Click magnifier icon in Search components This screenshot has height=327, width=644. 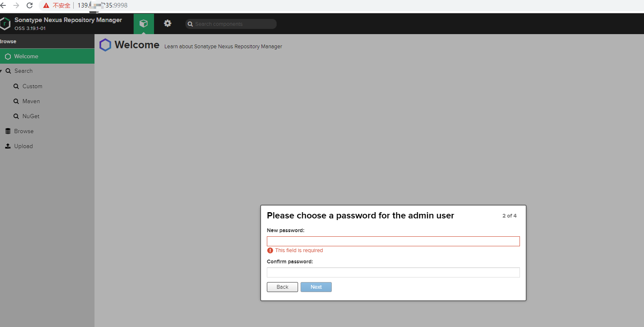click(x=190, y=24)
